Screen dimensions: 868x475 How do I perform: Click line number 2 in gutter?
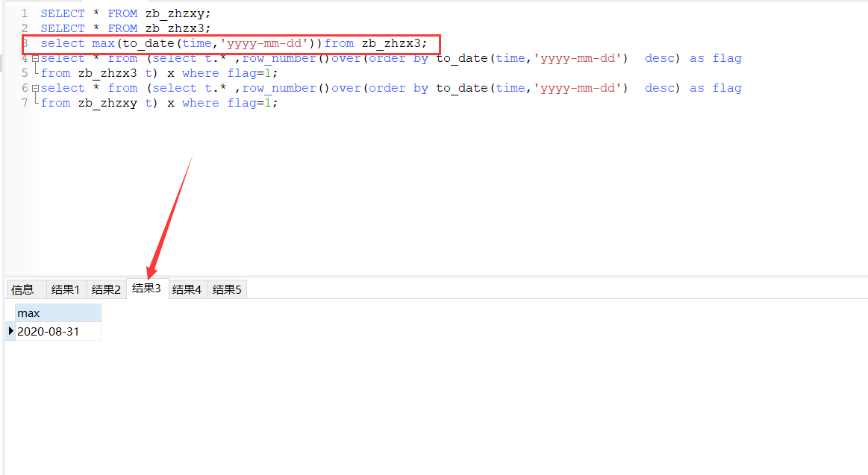pyautogui.click(x=25, y=28)
